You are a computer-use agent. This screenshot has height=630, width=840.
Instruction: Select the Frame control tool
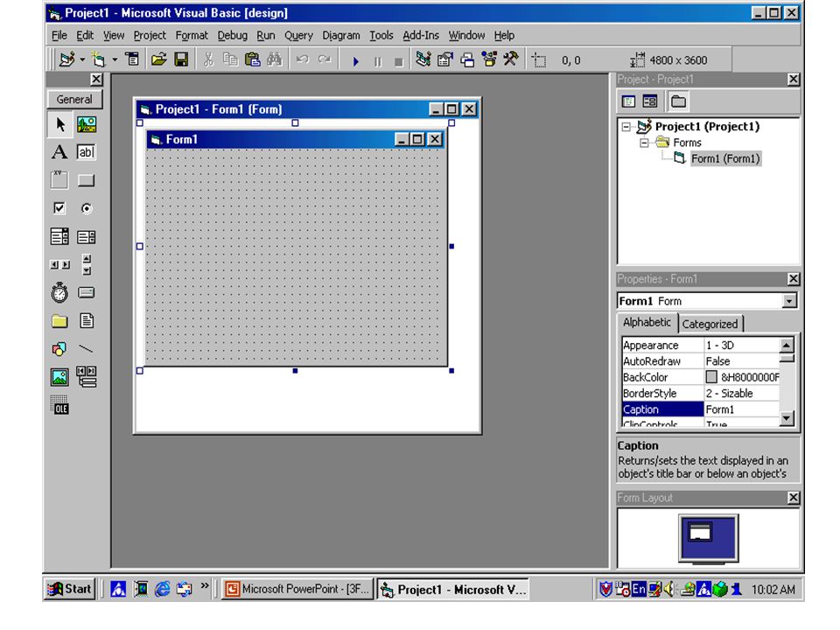59,180
